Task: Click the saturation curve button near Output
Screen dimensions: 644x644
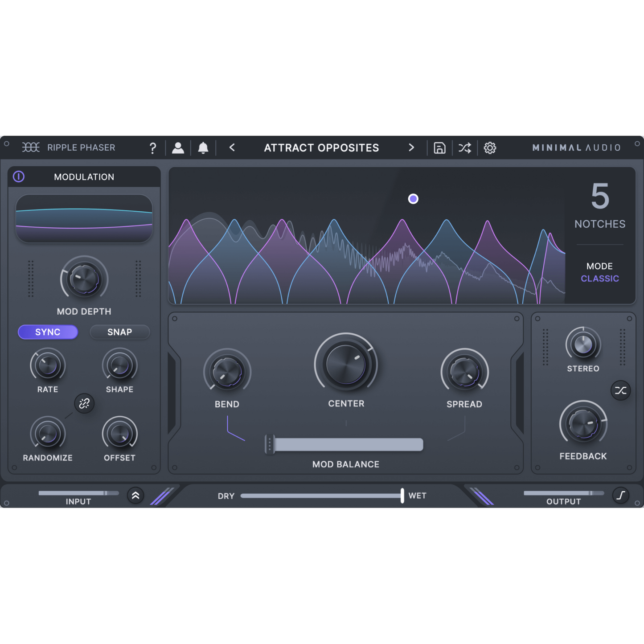Action: pos(620,495)
